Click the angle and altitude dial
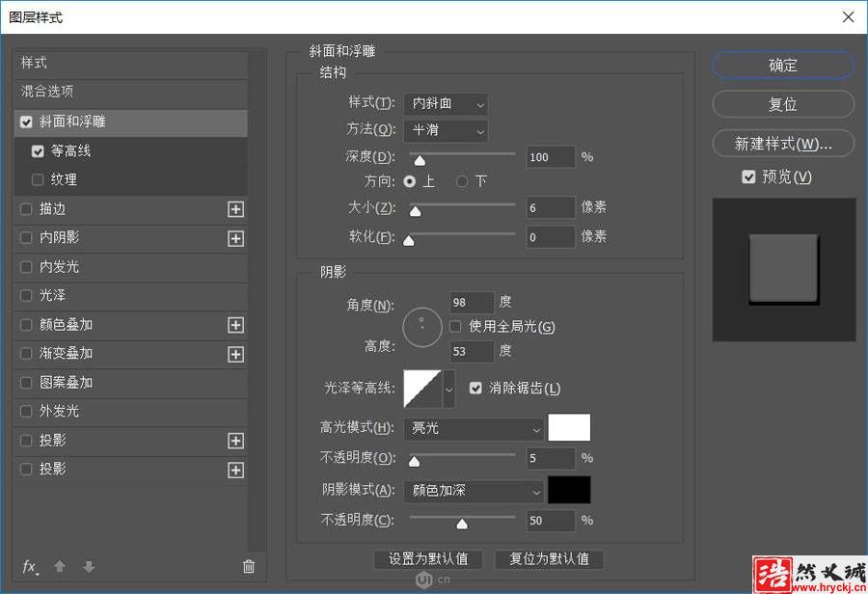The image size is (868, 594). (422, 327)
